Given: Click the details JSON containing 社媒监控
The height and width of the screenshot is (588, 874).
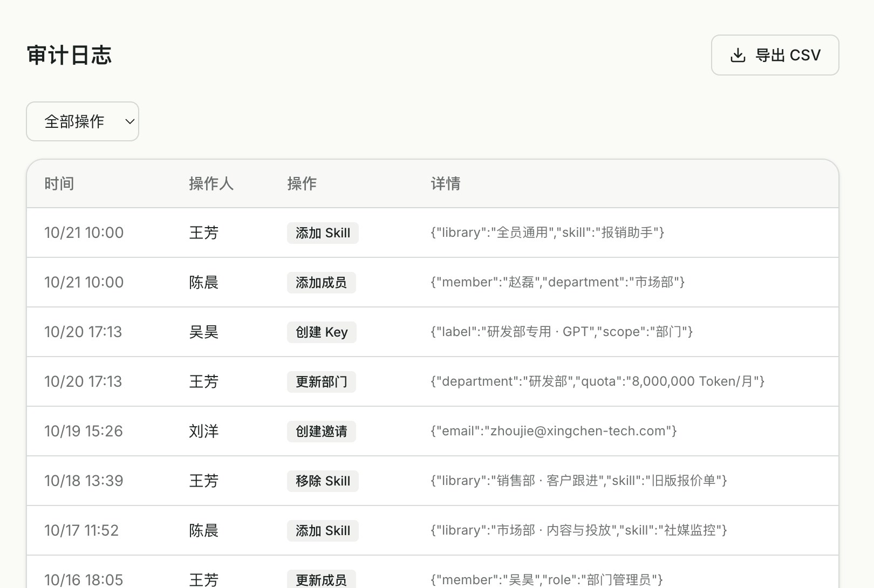Looking at the screenshot, I should click(579, 530).
